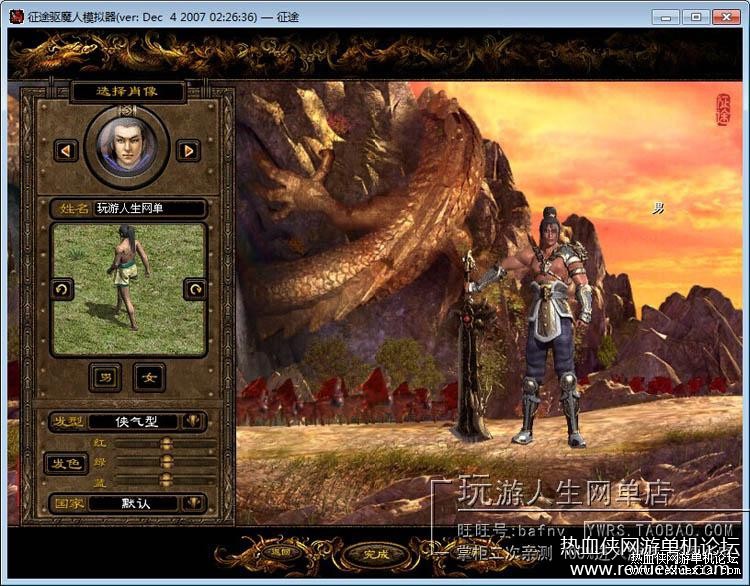
Task: Click the previous portrait left arrow
Action: 67,150
